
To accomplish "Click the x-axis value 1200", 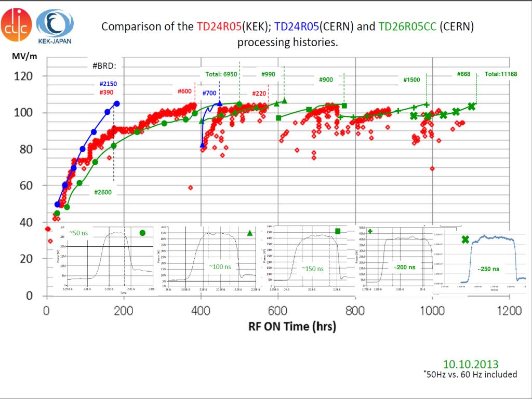I will pos(509,311).
